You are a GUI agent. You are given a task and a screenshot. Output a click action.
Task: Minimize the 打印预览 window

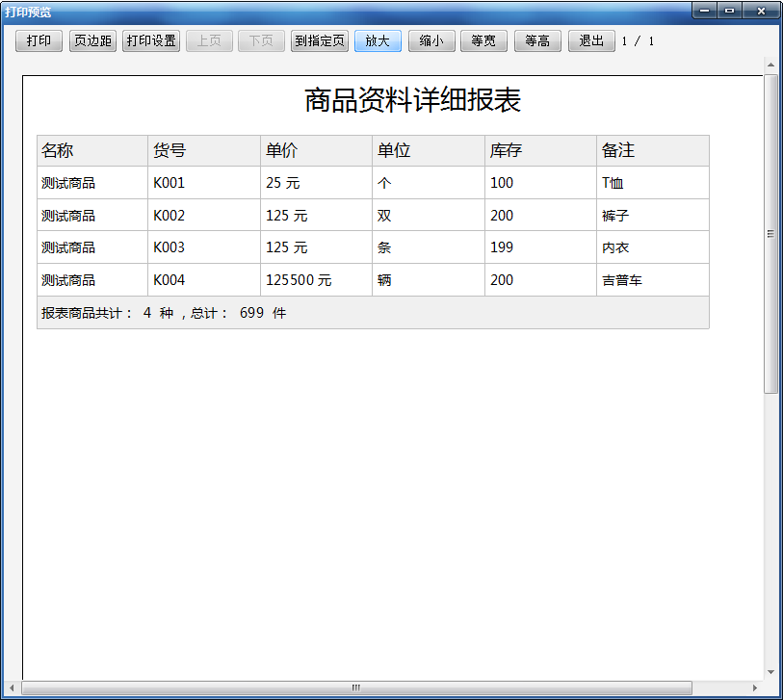tap(705, 11)
